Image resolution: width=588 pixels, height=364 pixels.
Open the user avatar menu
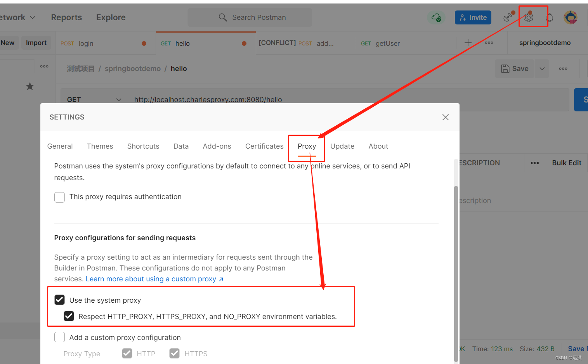(571, 17)
